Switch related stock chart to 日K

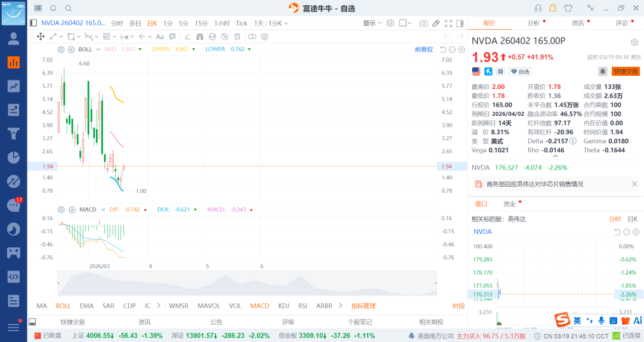(x=633, y=219)
